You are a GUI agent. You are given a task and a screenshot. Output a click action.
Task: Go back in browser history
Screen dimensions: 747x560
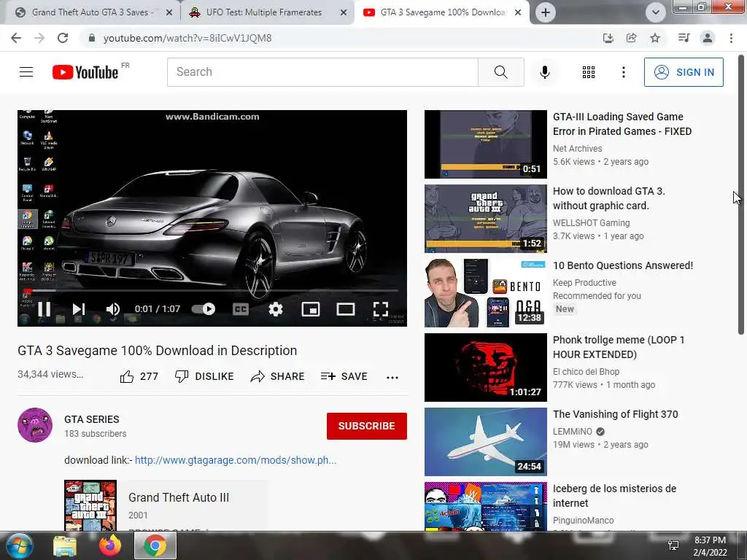click(16, 38)
